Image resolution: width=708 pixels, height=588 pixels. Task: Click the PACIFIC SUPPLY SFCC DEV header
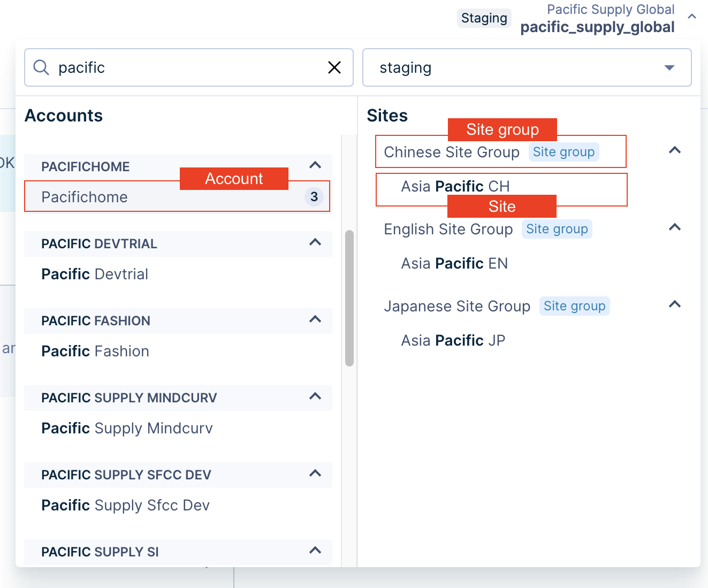178,475
